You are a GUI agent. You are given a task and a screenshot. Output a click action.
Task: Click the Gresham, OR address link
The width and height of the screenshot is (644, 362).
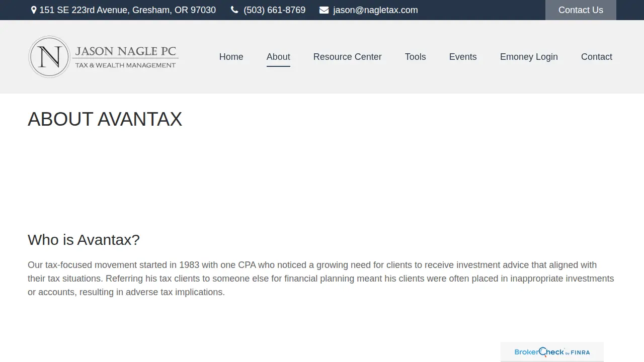click(128, 10)
